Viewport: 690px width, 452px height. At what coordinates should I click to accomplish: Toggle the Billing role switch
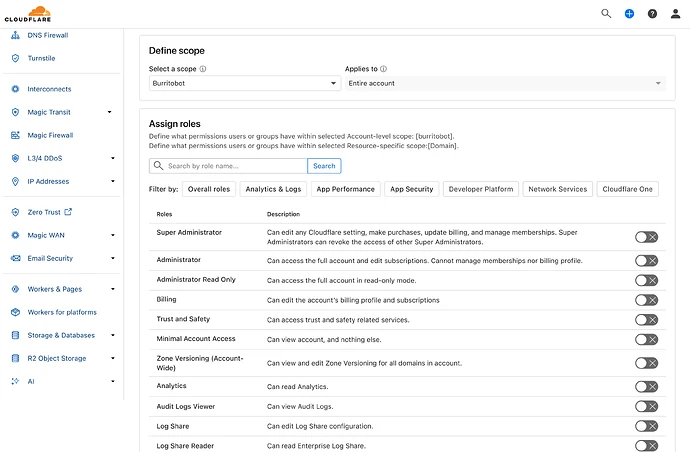click(646, 300)
